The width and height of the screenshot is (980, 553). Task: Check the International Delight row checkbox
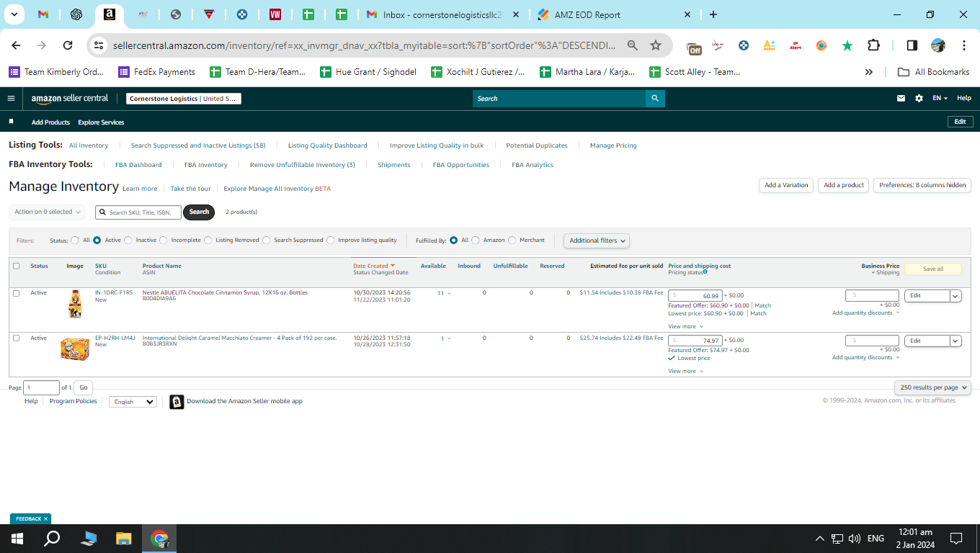[x=17, y=338]
